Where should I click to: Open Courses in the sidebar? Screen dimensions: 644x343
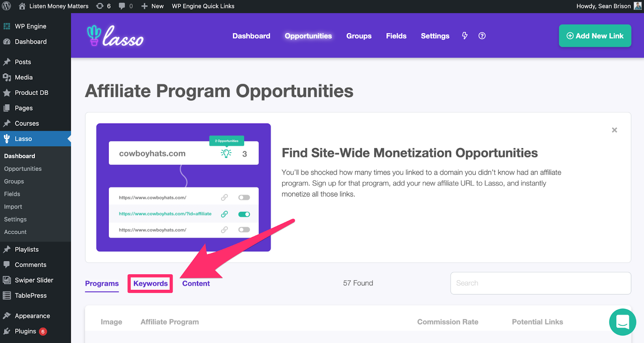click(27, 123)
